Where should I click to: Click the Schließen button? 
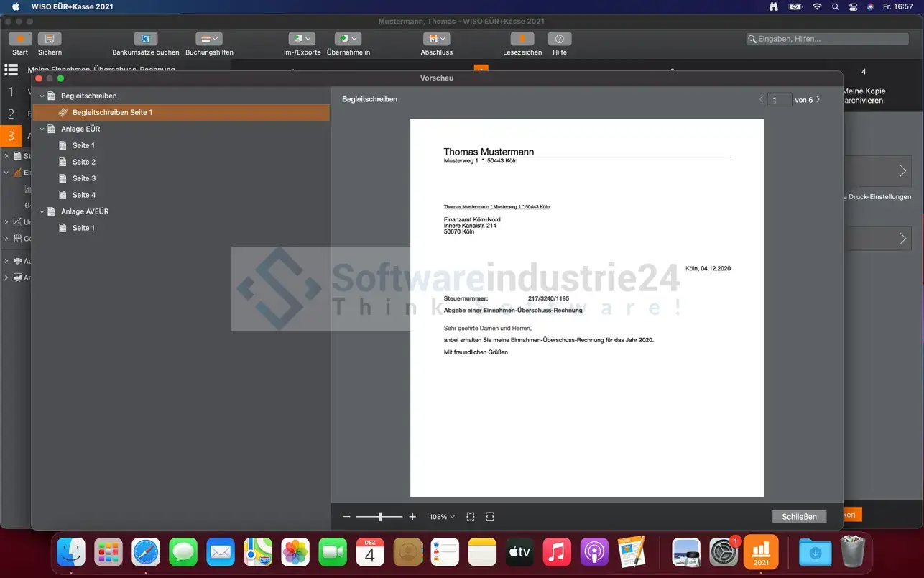click(799, 517)
